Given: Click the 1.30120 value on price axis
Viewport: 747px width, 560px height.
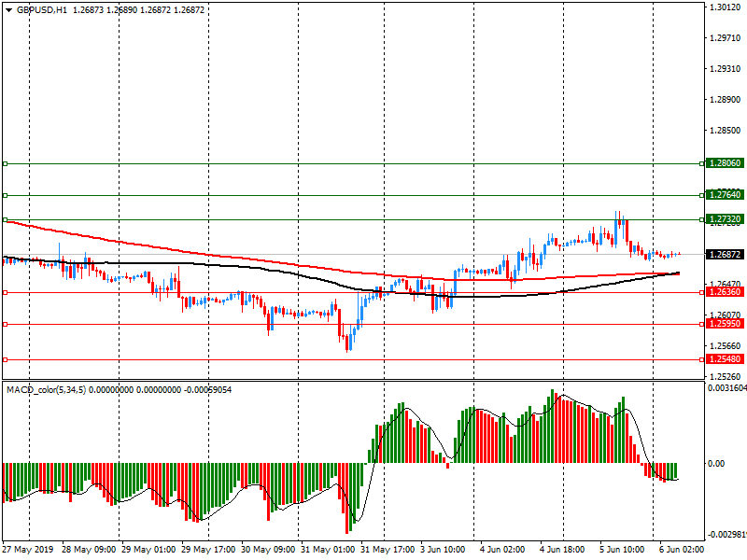Looking at the screenshot, I should (726, 7).
